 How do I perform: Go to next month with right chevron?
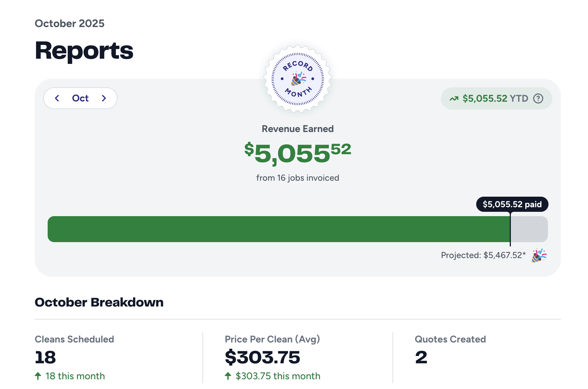[104, 98]
